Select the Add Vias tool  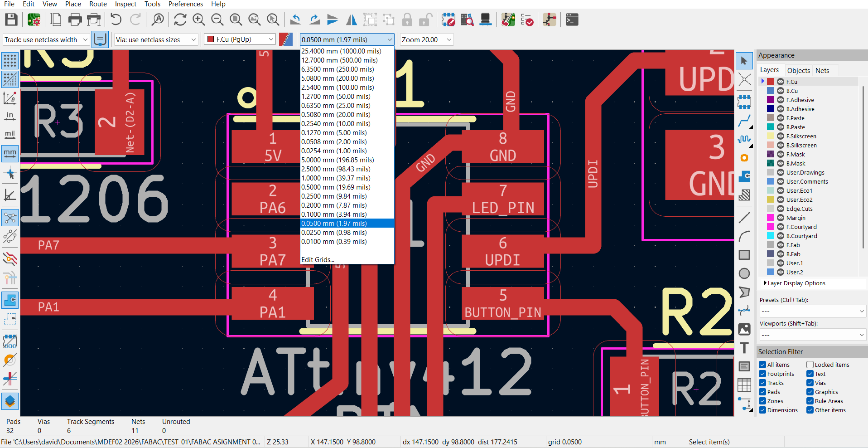click(x=744, y=158)
